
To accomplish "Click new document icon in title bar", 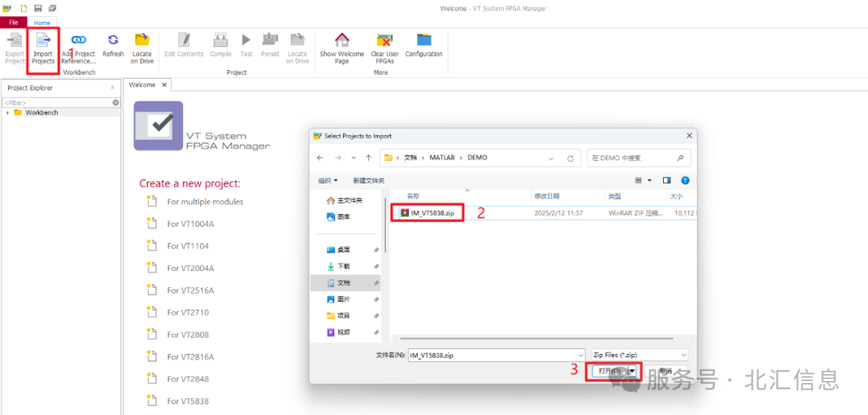I will click(24, 8).
